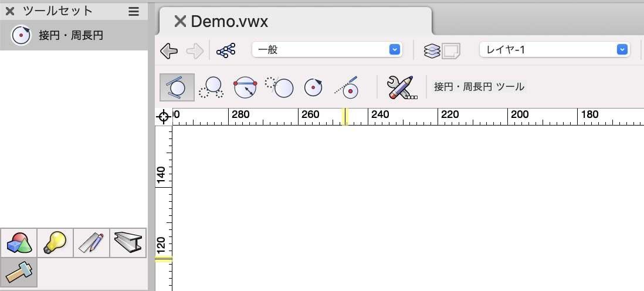Screen dimensions: 644x291
Task: Go to next view with forward arrow
Action: click(x=195, y=51)
